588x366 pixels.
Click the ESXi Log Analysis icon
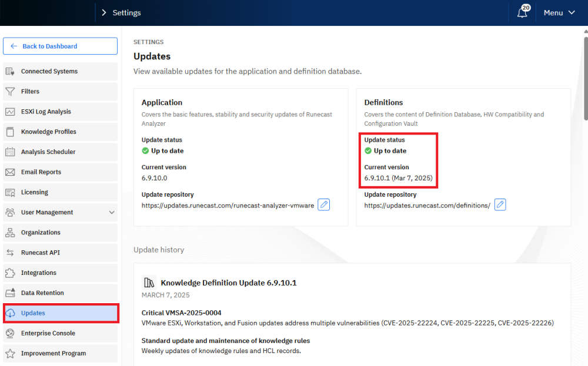(x=9, y=112)
